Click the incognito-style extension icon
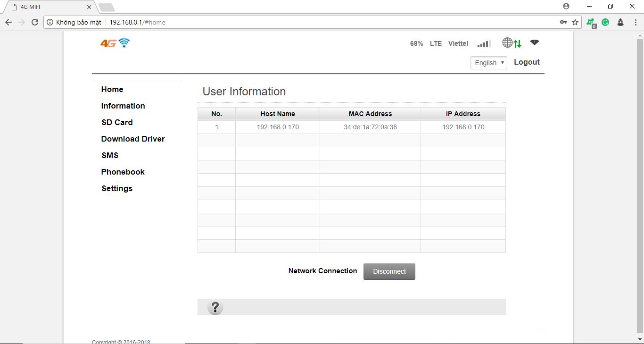Image resolution: width=644 pixels, height=344 pixels. pos(620,22)
